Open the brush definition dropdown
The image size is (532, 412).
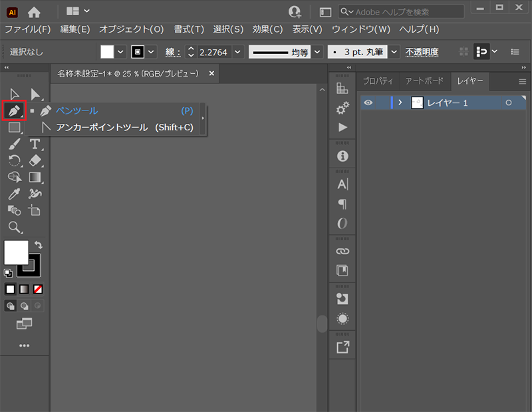pyautogui.click(x=394, y=52)
